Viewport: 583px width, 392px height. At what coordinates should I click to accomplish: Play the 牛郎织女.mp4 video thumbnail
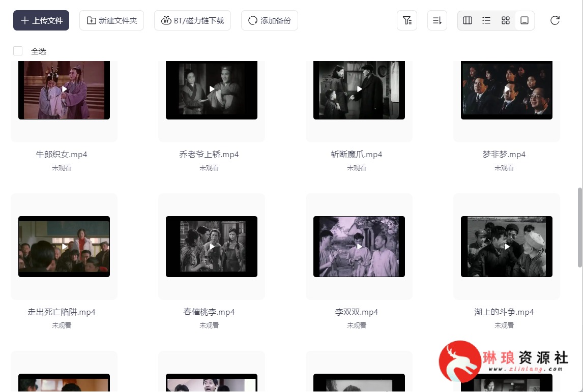coord(64,89)
